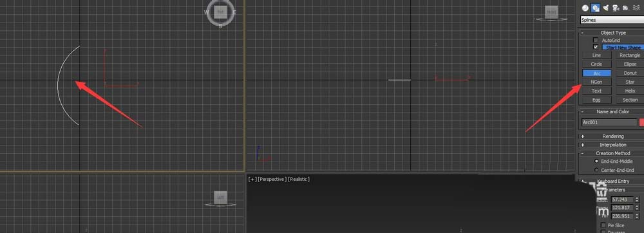The image size is (644, 233).
Task: Select the white arc spline in Top viewport
Action: [x=58, y=86]
